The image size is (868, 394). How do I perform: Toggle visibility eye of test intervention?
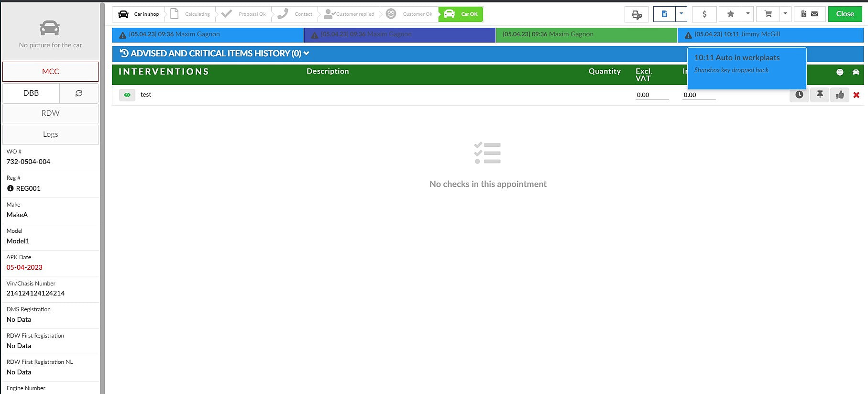click(127, 95)
